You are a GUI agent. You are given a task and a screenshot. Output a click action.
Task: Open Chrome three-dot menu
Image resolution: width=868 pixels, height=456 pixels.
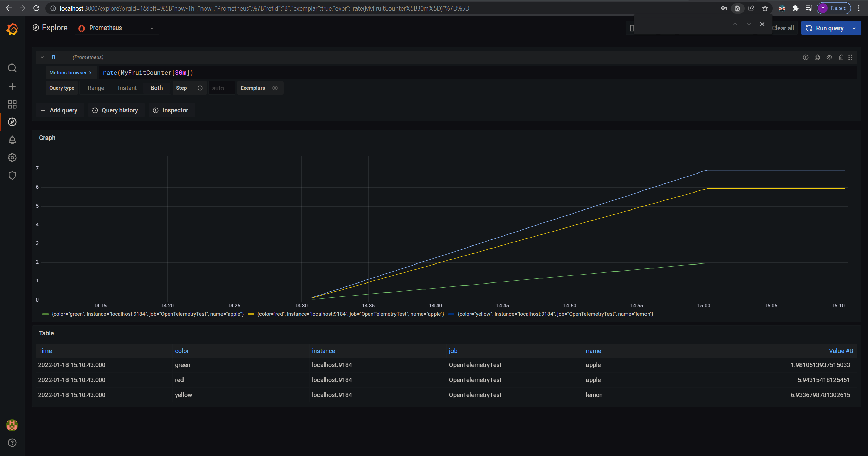[x=859, y=8]
